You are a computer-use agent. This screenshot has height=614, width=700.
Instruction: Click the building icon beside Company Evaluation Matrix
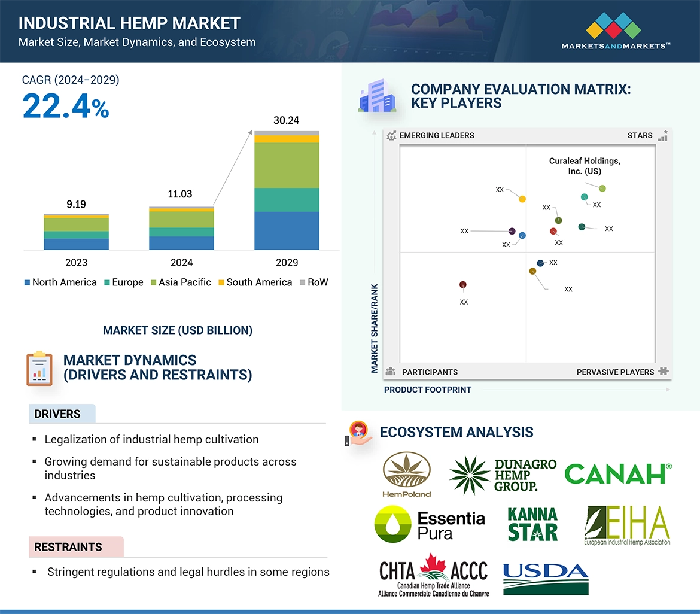pyautogui.click(x=377, y=98)
